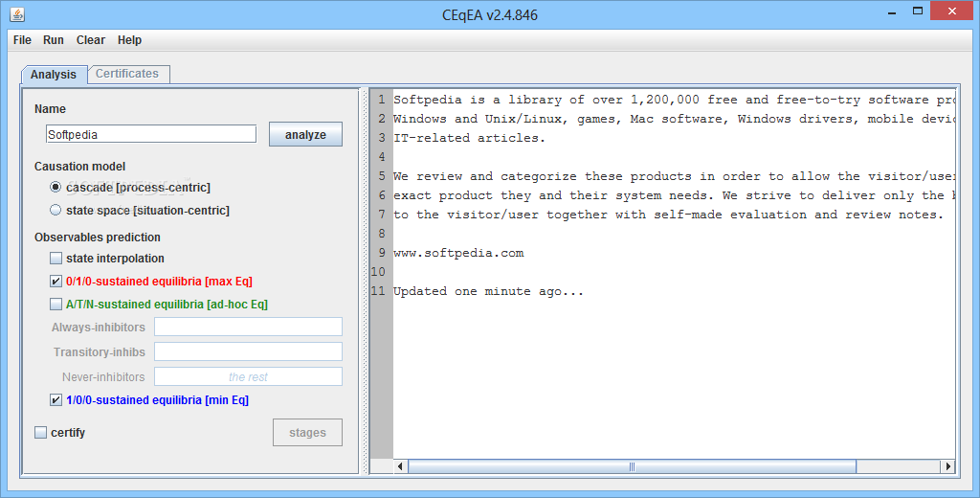Click the 'Causation model' heading label
The width and height of the screenshot is (980, 498).
tap(80, 167)
